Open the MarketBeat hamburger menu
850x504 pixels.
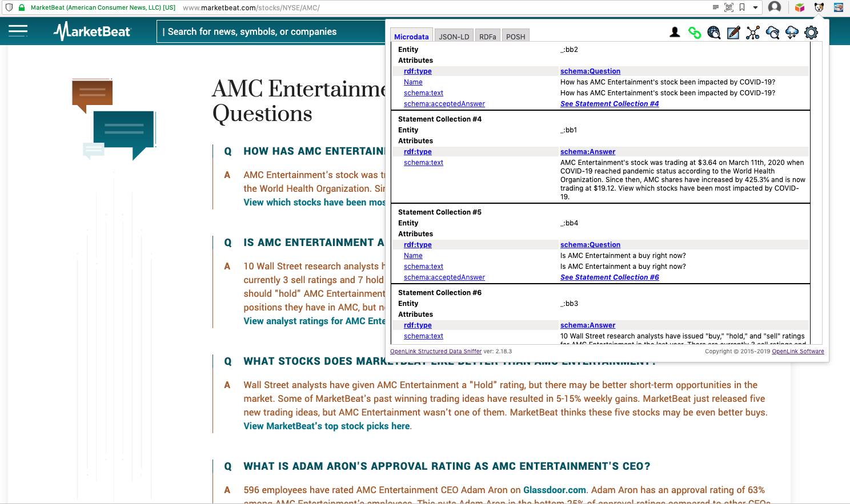[x=18, y=31]
